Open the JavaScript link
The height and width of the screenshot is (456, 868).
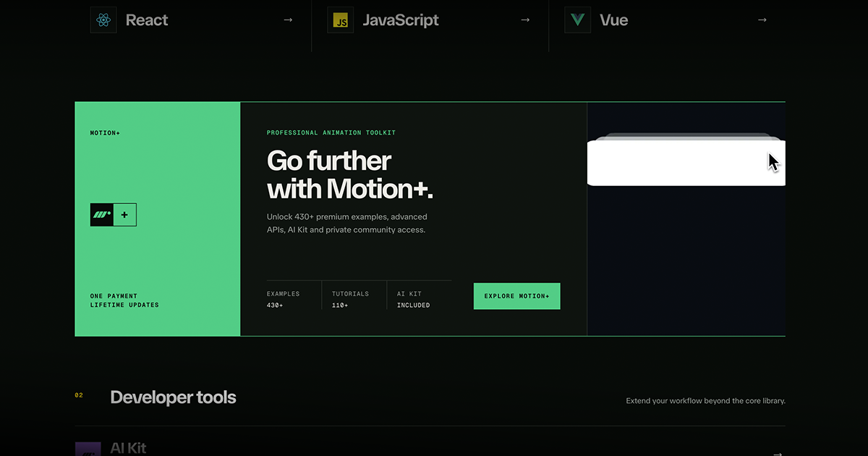[400, 20]
